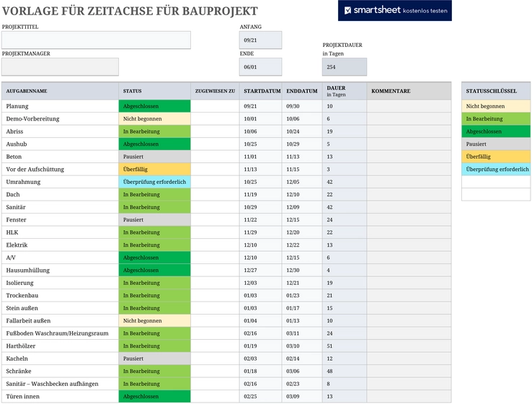Click the status cell for Demo-Vorbereitung
Image resolution: width=532 pixels, height=404 pixels.
[x=155, y=119]
